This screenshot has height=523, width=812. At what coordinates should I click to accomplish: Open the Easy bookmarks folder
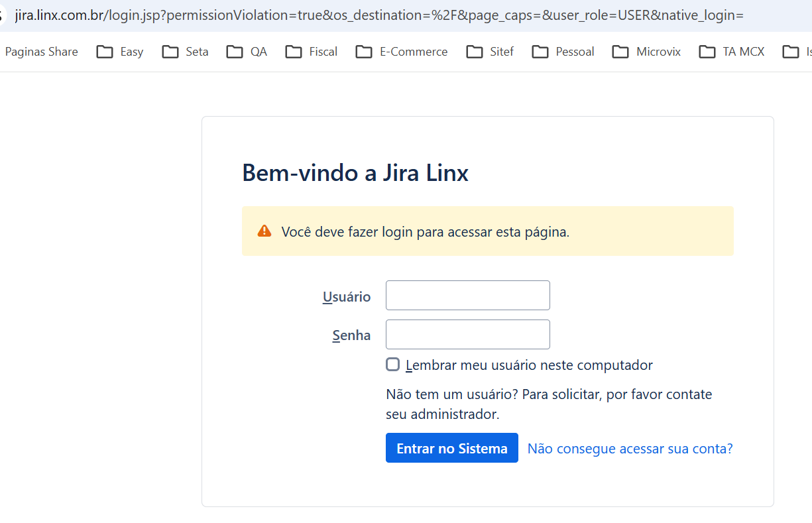coord(120,52)
